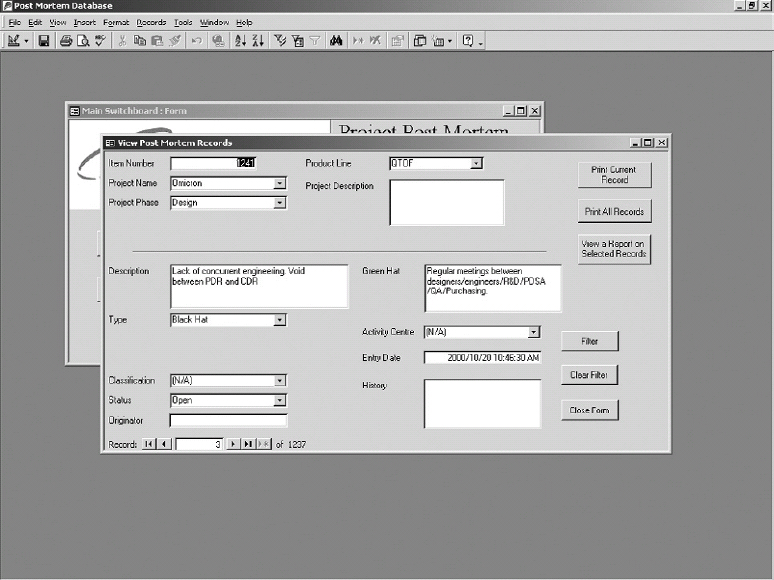Open Print Preview from the toolbar
Image resolution: width=774 pixels, height=580 pixels.
tap(83, 41)
